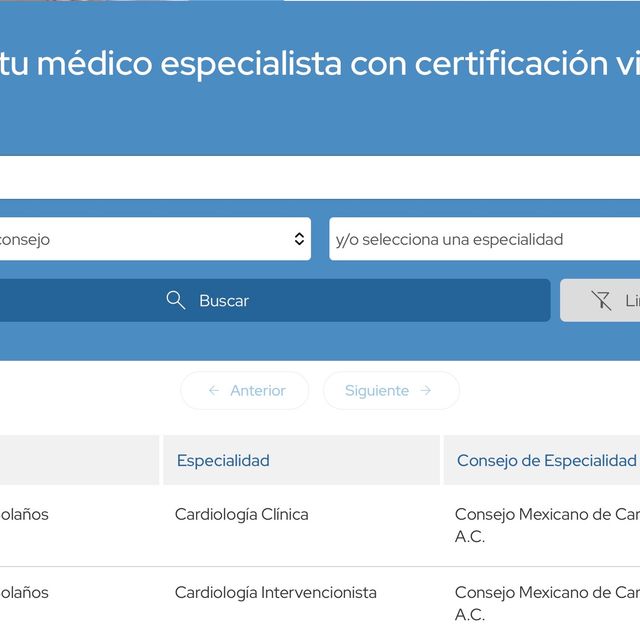This screenshot has width=640, height=640.
Task: Click the clear filter icon button
Action: [x=600, y=300]
